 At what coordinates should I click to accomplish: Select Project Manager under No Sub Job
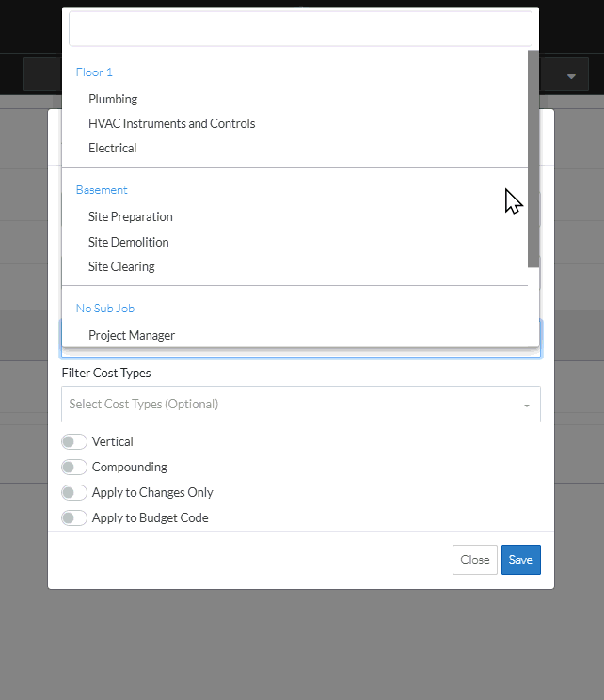coord(132,335)
